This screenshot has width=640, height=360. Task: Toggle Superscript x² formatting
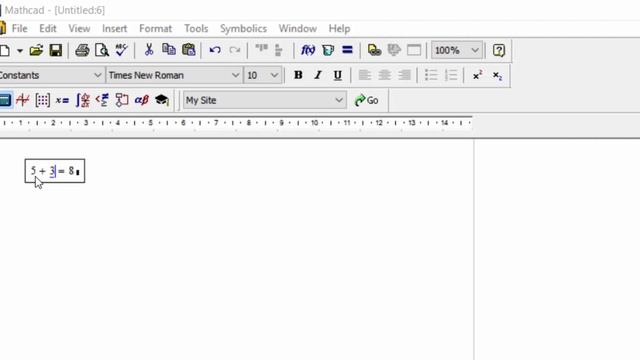(478, 76)
